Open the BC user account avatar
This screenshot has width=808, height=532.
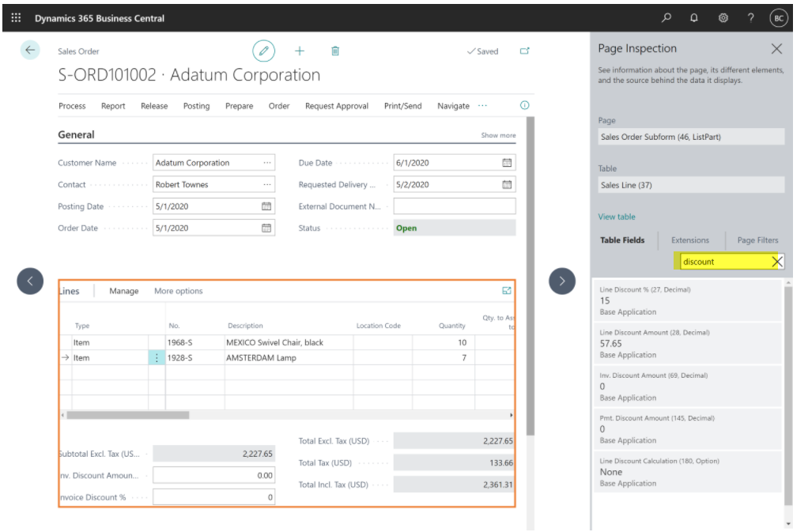point(779,18)
